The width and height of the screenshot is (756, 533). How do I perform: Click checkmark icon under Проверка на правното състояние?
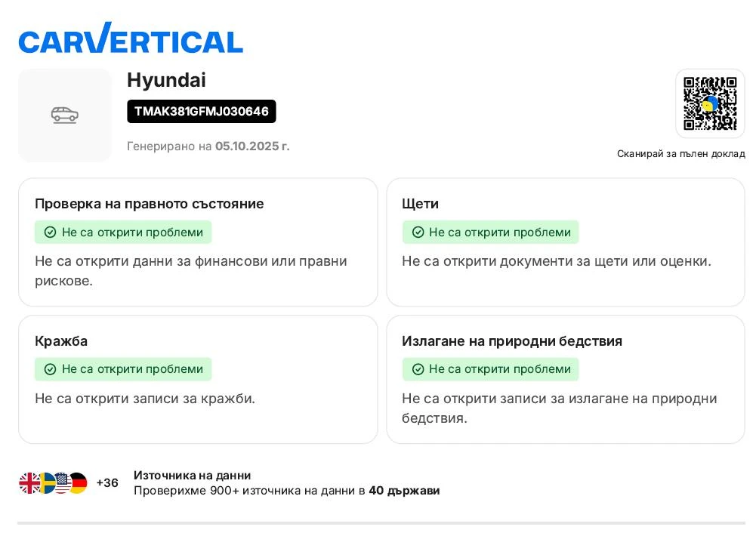pos(50,233)
